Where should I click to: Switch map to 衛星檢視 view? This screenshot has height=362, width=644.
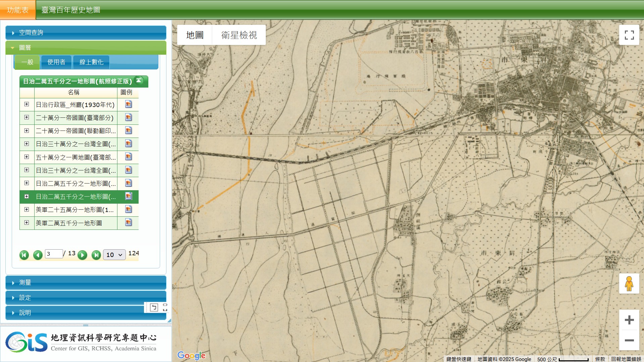tap(239, 35)
